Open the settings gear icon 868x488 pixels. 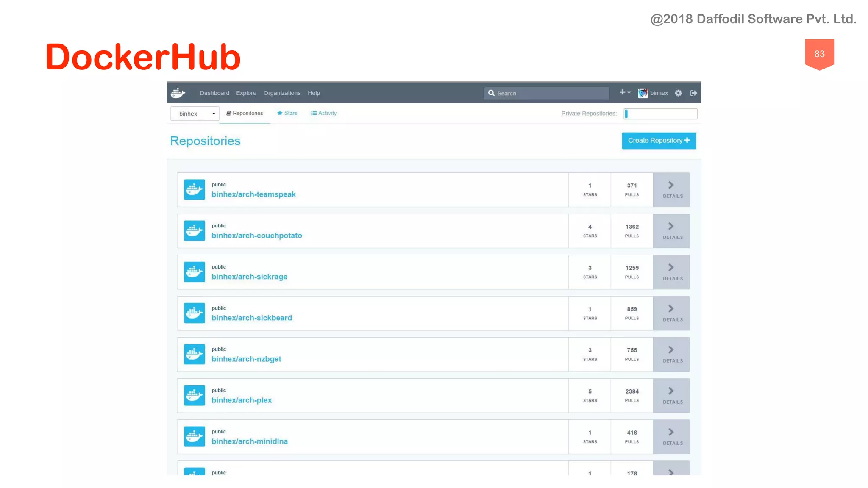coord(678,93)
